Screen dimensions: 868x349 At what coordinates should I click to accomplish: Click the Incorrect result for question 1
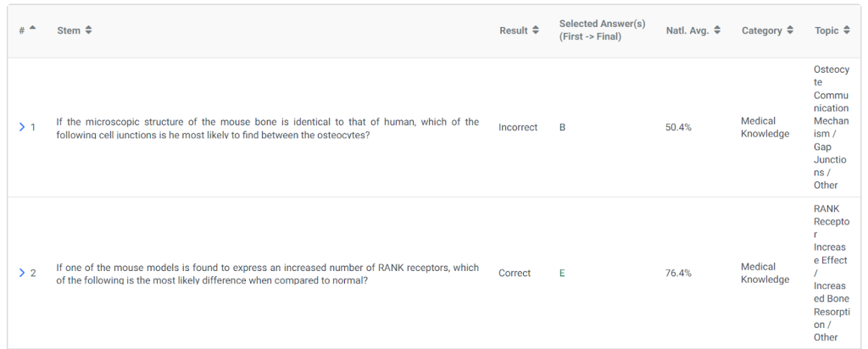518,127
